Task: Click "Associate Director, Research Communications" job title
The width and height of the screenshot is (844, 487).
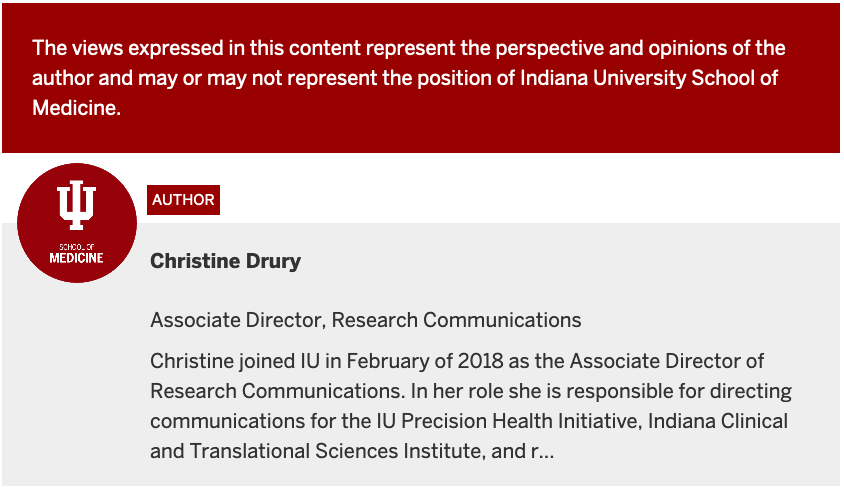Action: [x=365, y=321]
